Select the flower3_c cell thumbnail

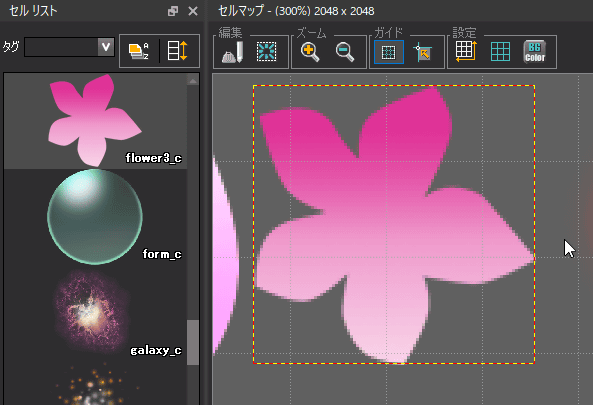96,121
